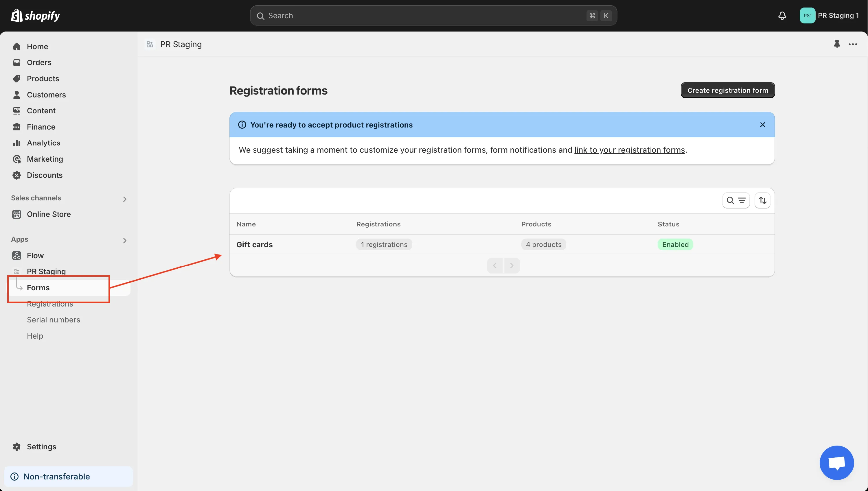Click the Content media icon
This screenshot has width=868, height=491.
coord(16,111)
